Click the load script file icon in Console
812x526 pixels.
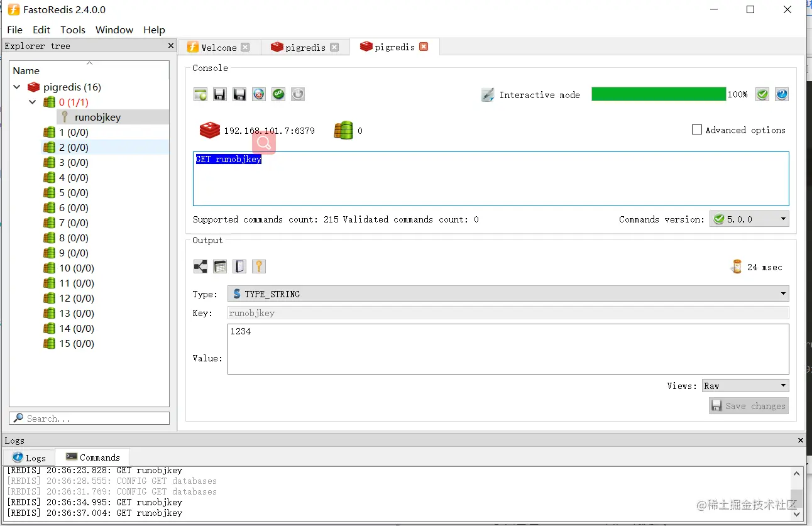tap(200, 94)
